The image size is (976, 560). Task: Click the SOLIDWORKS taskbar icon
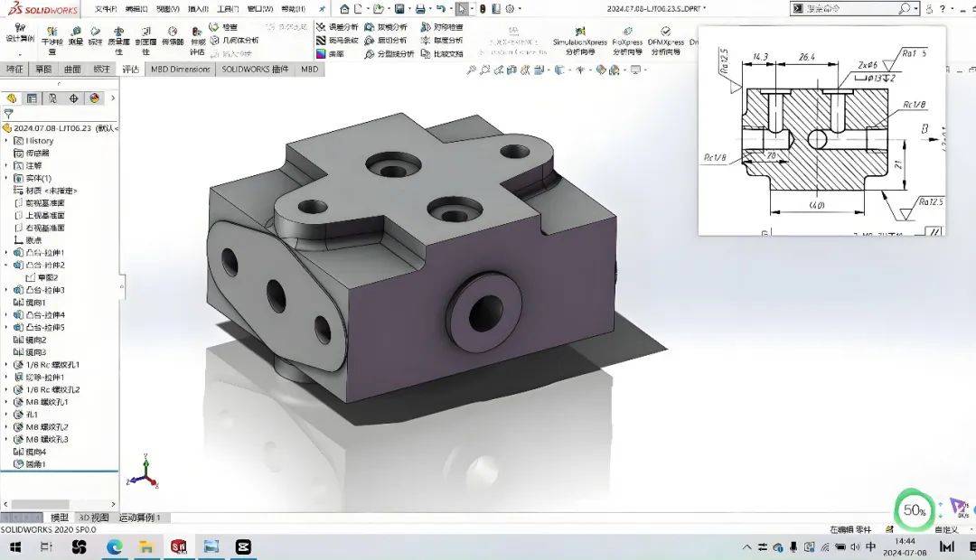pos(178,546)
